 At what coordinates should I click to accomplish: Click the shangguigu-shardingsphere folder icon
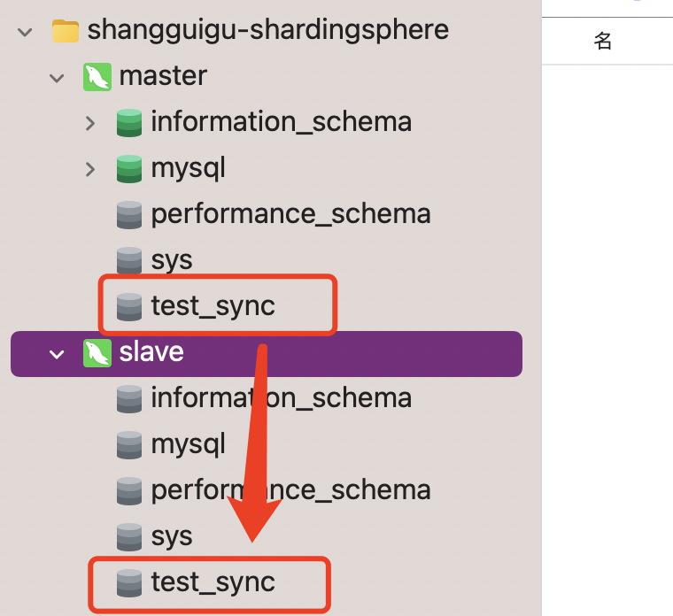[x=66, y=30]
